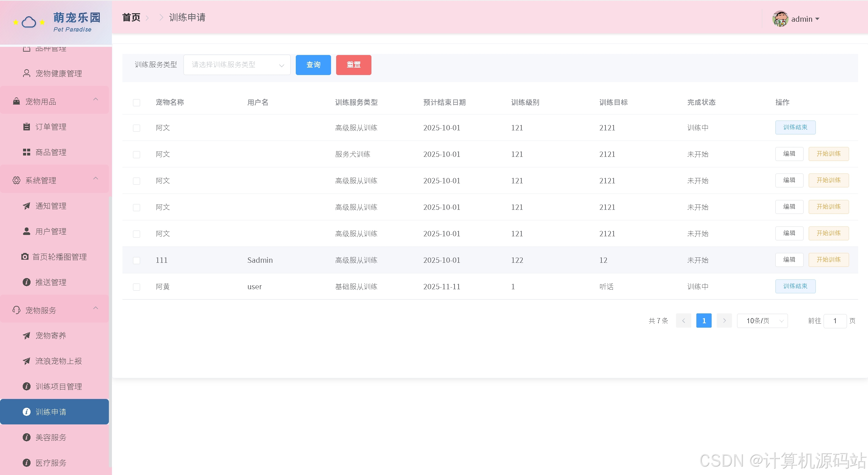Click the 共 7 条 total count
This screenshot has width=868, height=475.
pos(658,321)
